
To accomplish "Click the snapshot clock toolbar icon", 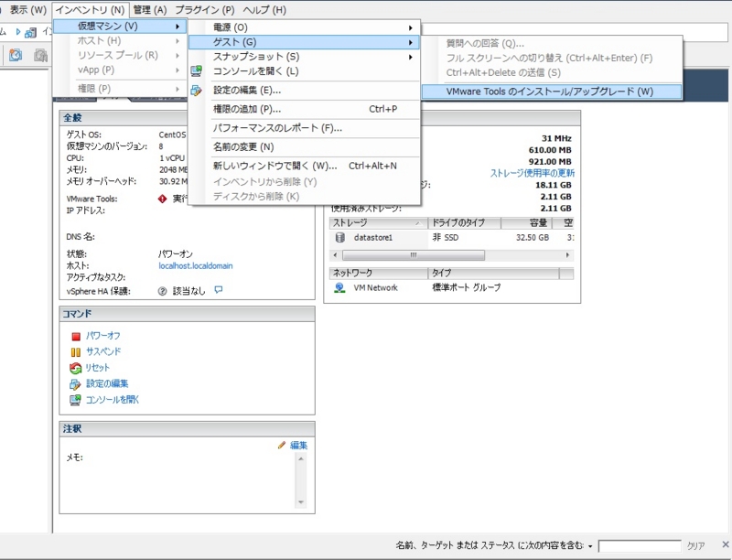I will point(16,55).
